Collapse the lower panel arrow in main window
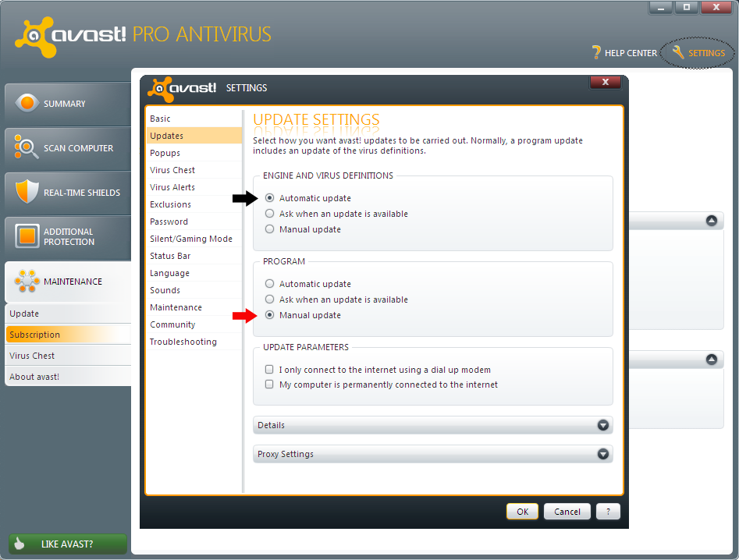Viewport: 739px width, 560px height. pyautogui.click(x=712, y=360)
